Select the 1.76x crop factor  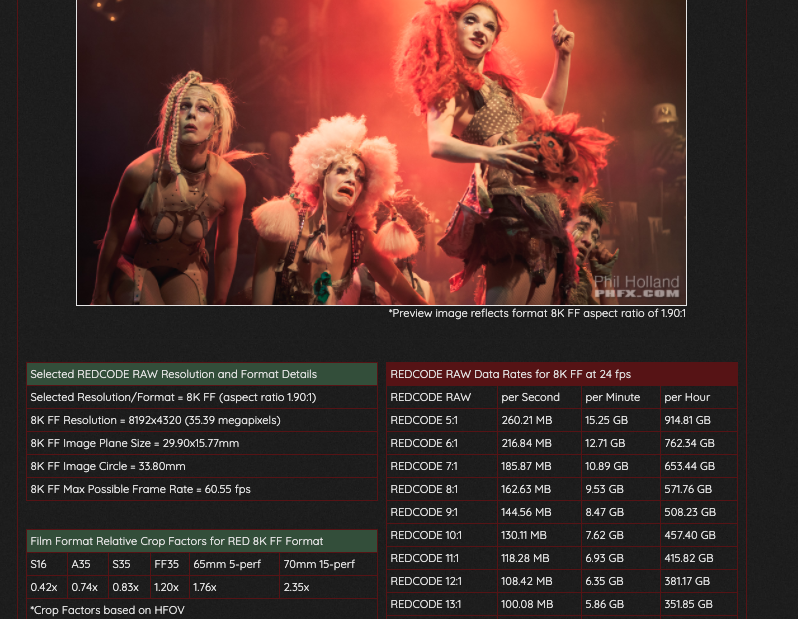click(x=234, y=587)
